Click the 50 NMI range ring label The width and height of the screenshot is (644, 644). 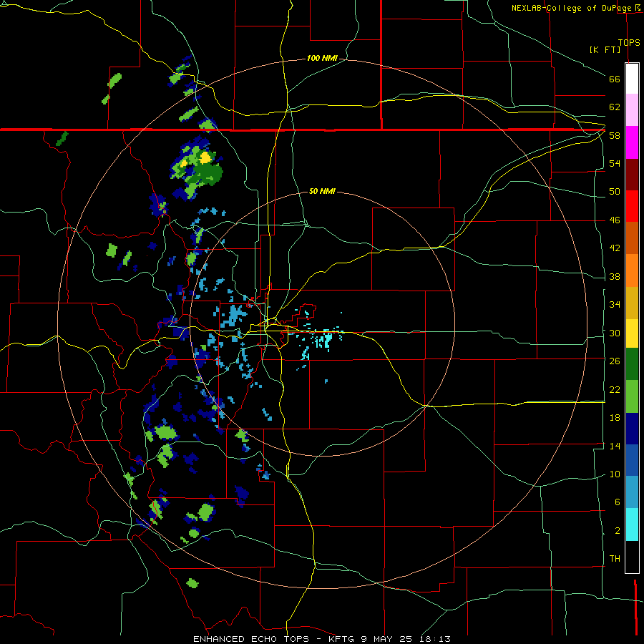click(x=322, y=191)
